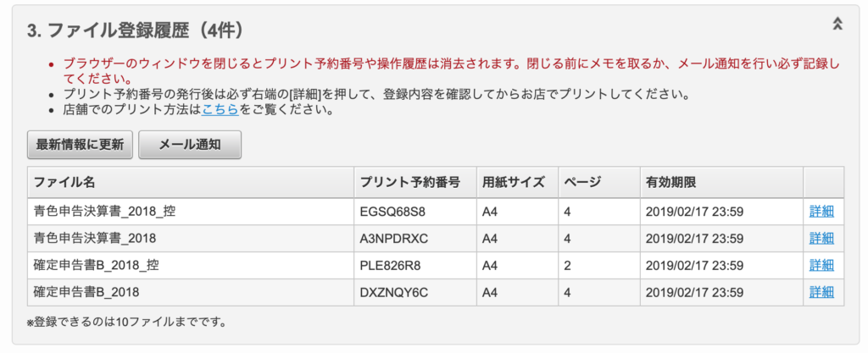Open 詳細 for 青色申告決算書_2018_控
868x353 pixels.
click(x=821, y=212)
